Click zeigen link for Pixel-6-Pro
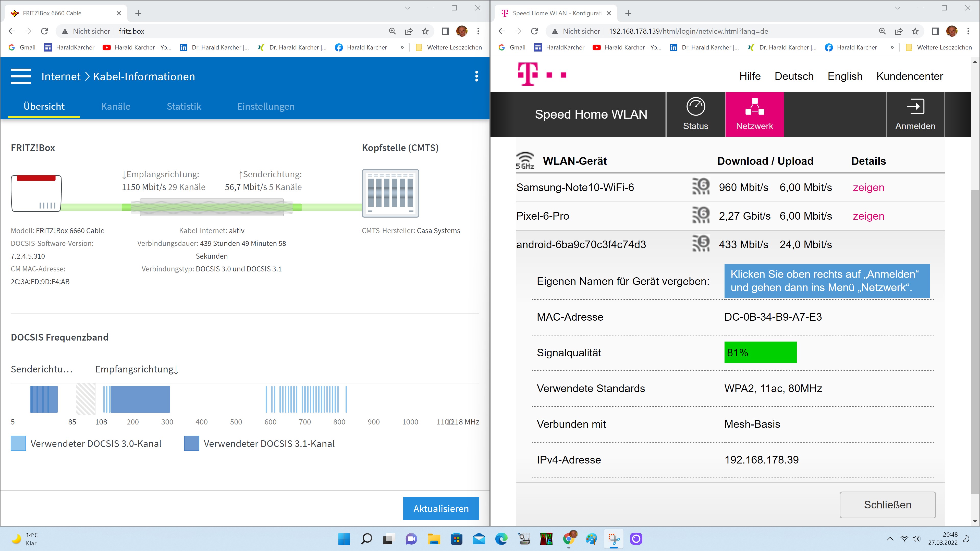The width and height of the screenshot is (980, 551). pyautogui.click(x=868, y=216)
